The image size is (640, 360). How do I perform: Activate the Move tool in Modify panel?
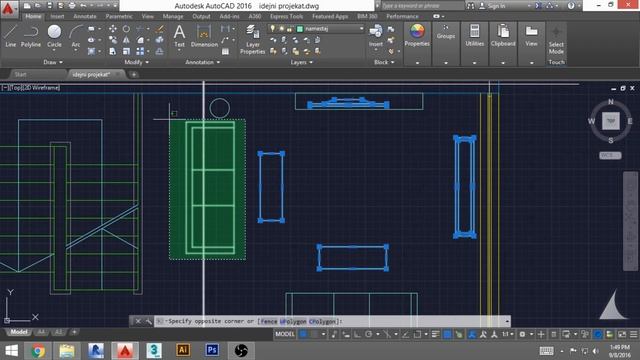pos(113,29)
